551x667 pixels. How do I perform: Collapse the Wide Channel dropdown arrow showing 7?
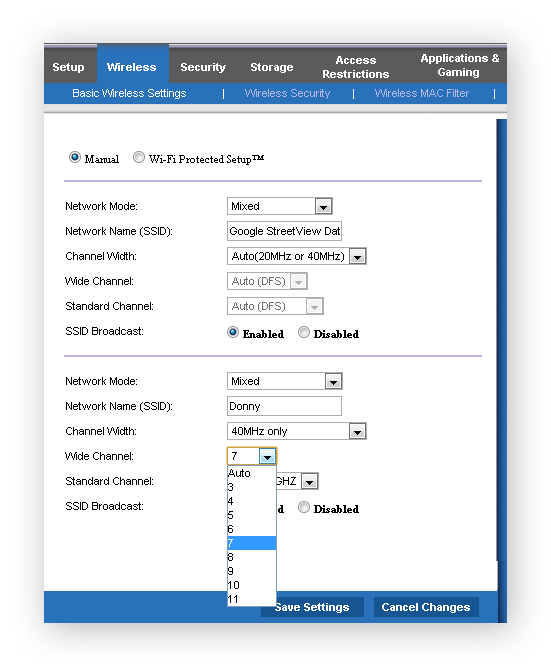click(x=267, y=457)
